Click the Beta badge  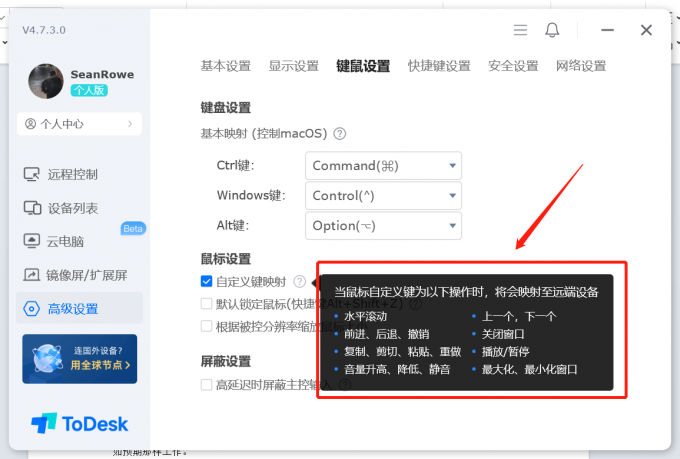point(133,229)
